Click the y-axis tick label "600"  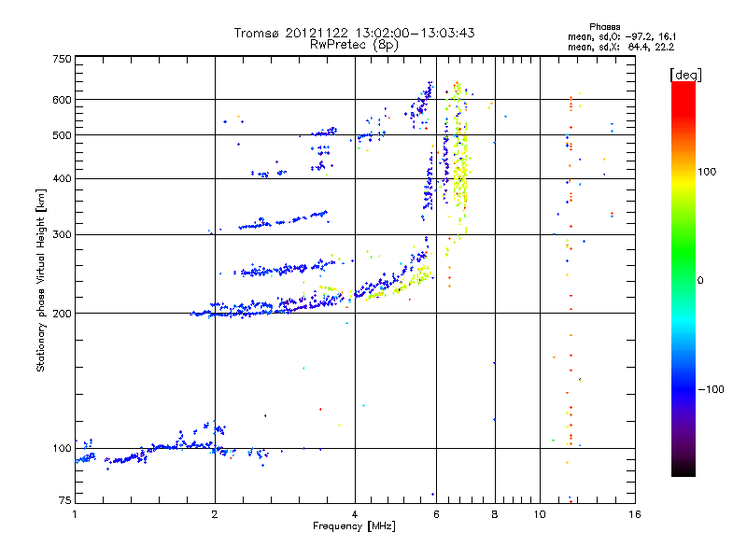62,100
